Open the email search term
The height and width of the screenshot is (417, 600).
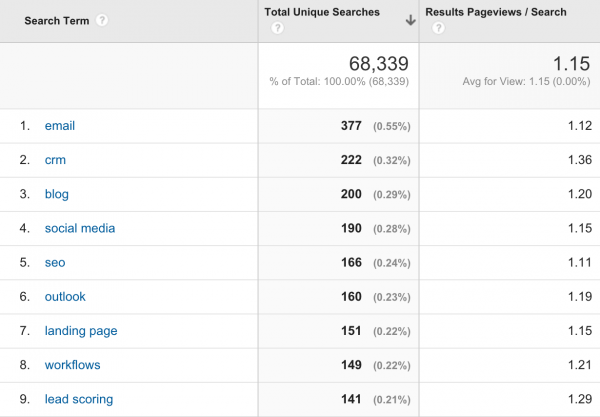(x=60, y=126)
